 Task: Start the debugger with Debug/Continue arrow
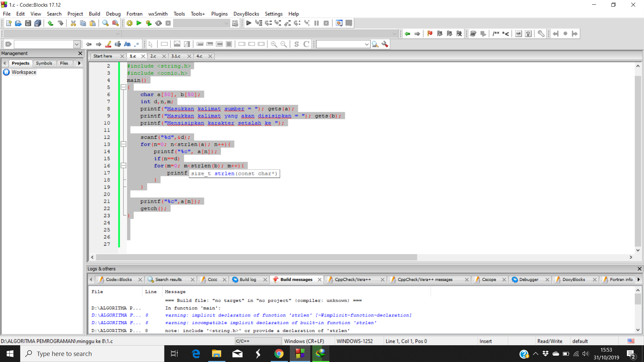(x=249, y=23)
